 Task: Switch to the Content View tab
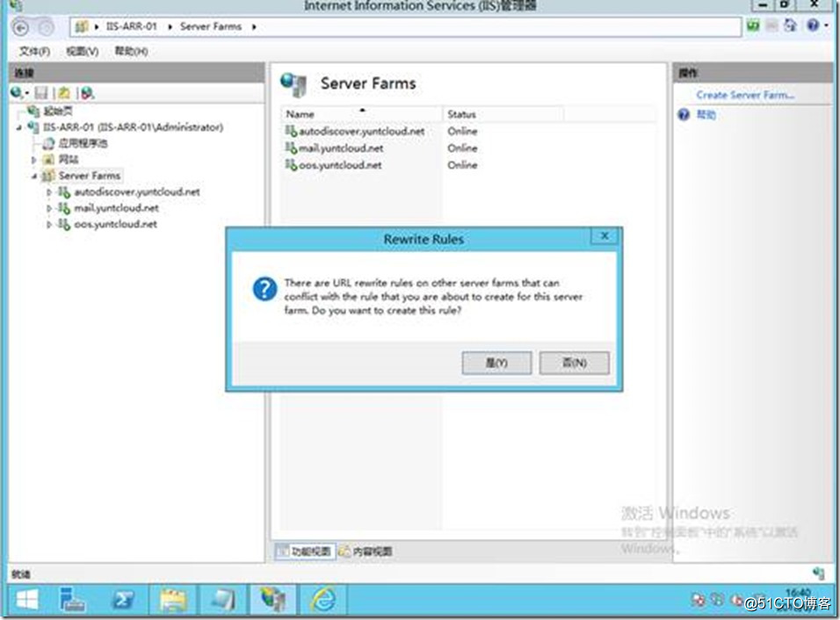[x=366, y=551]
